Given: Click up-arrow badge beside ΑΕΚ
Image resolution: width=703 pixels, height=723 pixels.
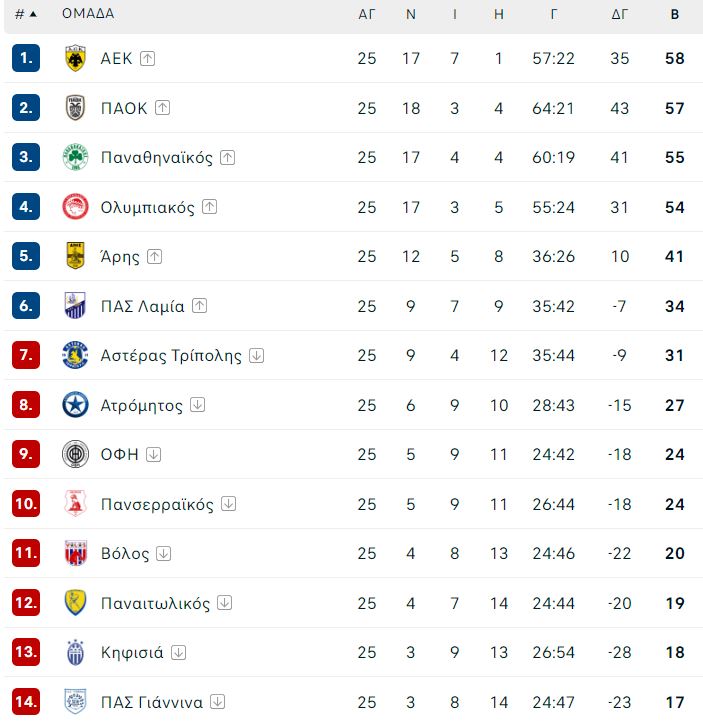Looking at the screenshot, I should (148, 59).
